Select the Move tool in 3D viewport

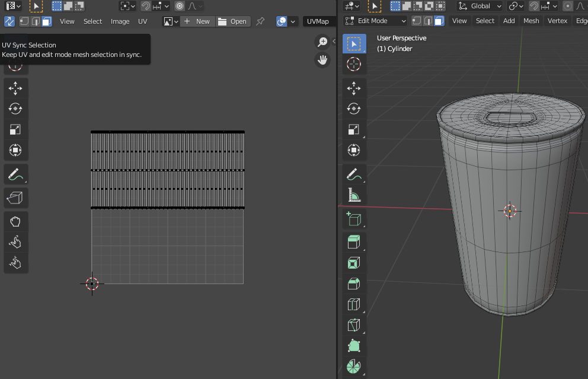click(354, 88)
